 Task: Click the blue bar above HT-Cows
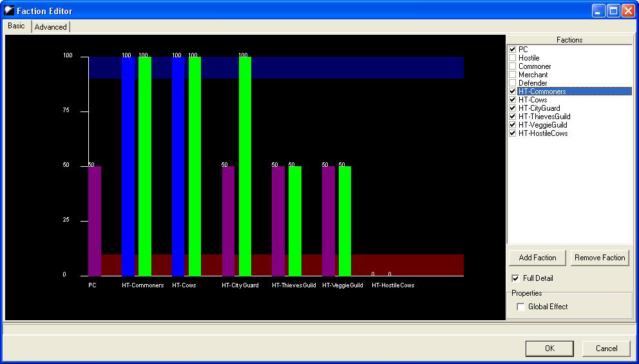pos(178,166)
